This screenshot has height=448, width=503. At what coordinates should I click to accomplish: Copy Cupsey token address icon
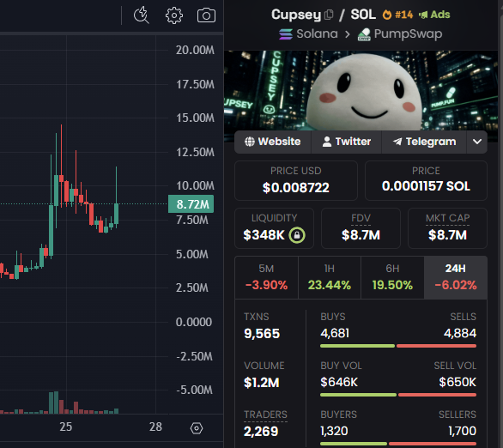click(329, 15)
